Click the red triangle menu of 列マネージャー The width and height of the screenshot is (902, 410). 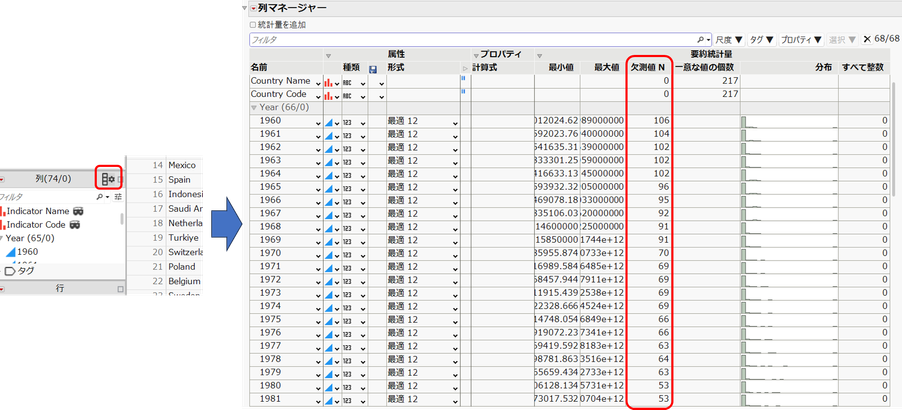click(x=253, y=8)
